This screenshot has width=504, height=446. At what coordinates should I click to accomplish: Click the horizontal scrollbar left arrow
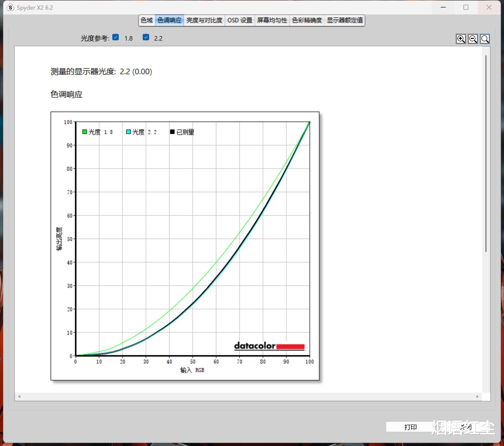pos(19,396)
